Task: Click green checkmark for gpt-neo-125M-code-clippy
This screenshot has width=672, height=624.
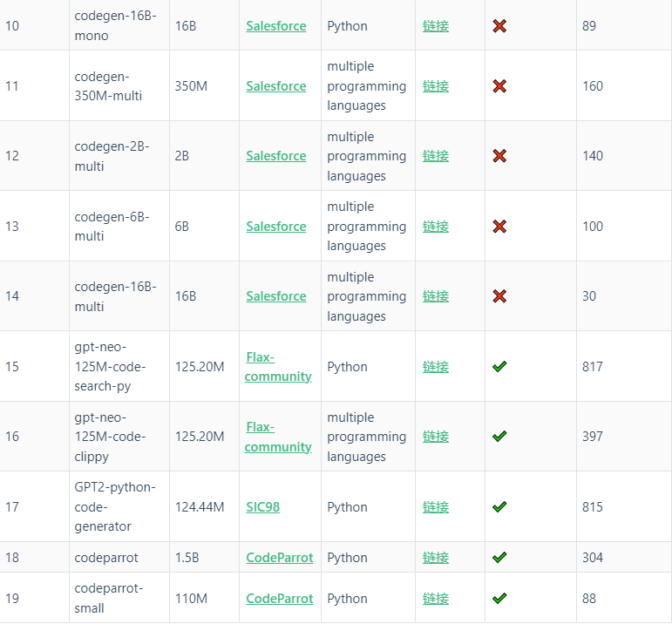Action: pyautogui.click(x=499, y=437)
